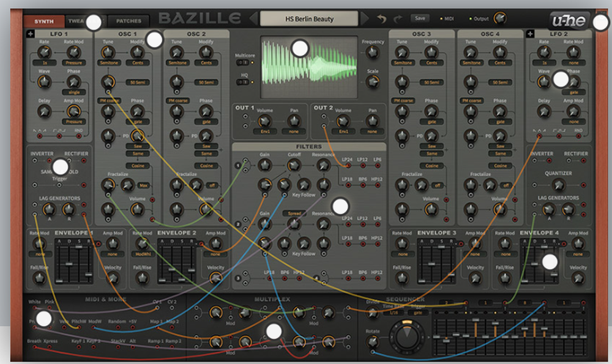Open Sequencer Trigger 'gate' dropdown
Screen dimensions: 612x364
(417, 313)
